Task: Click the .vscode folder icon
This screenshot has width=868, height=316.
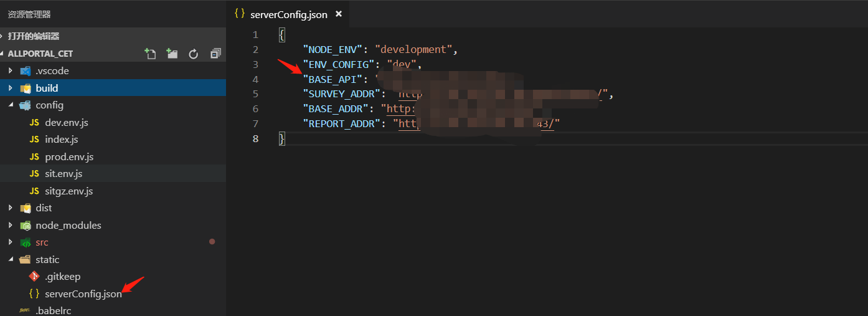Action: click(x=26, y=71)
